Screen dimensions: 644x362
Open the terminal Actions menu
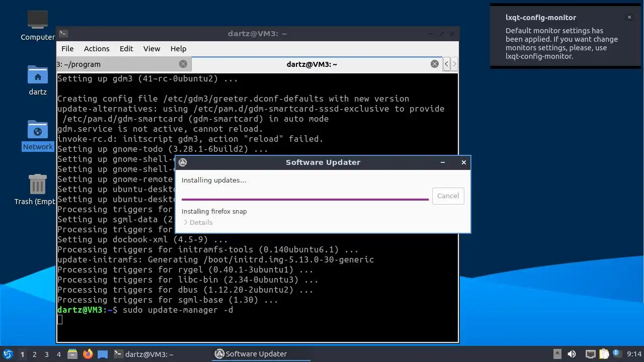click(97, 49)
